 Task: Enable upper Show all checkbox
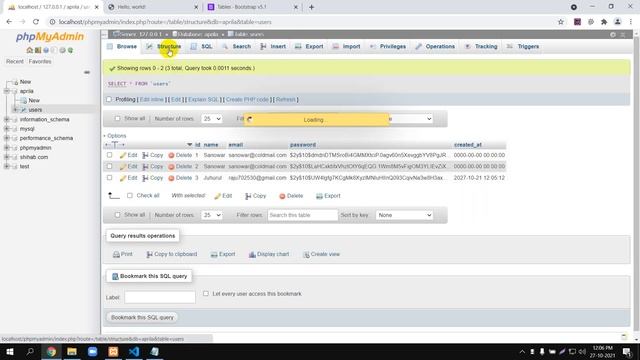coord(118,118)
